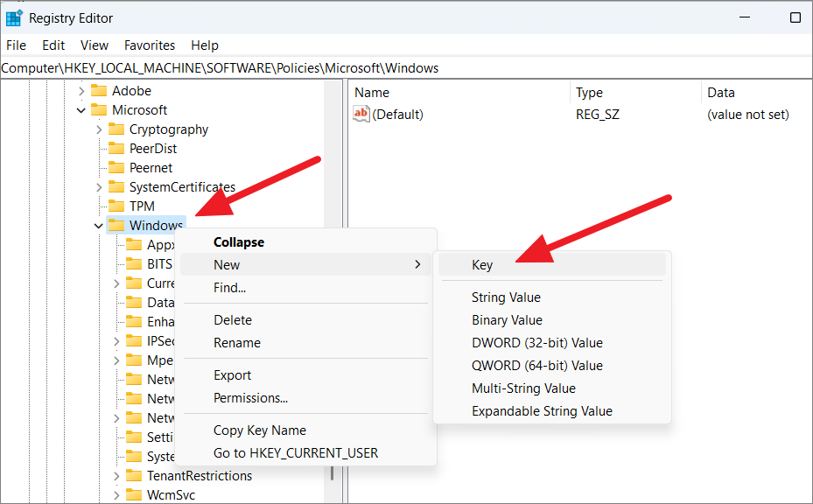Select the TPM key label
Image resolution: width=813 pixels, height=504 pixels.
pos(142,206)
